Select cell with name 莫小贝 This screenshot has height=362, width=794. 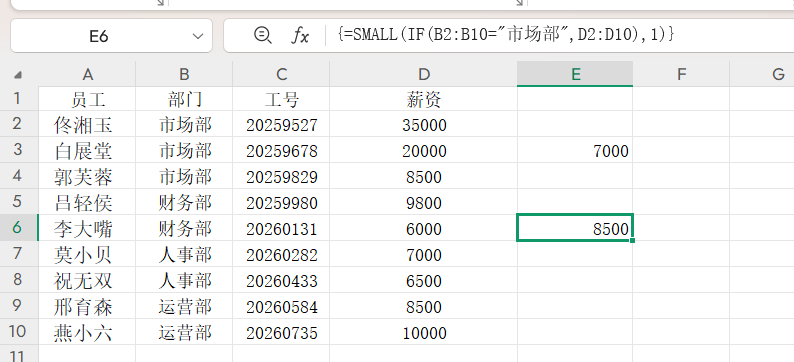[87, 254]
